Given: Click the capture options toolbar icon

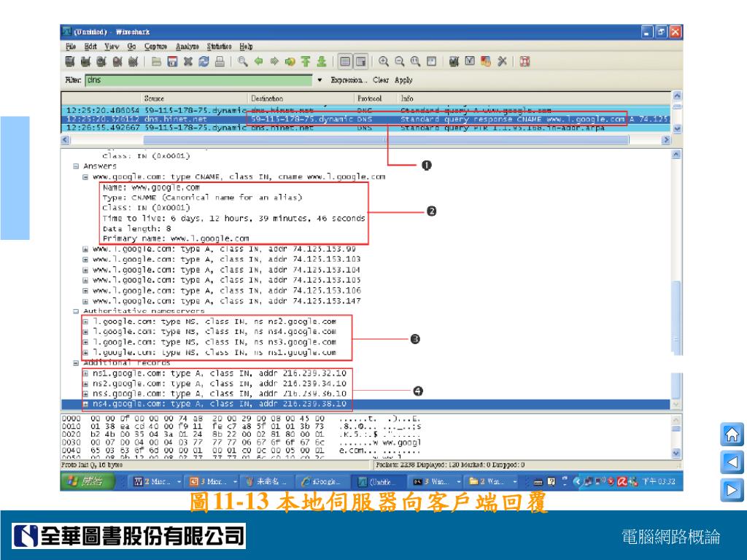Looking at the screenshot, I should tap(86, 61).
